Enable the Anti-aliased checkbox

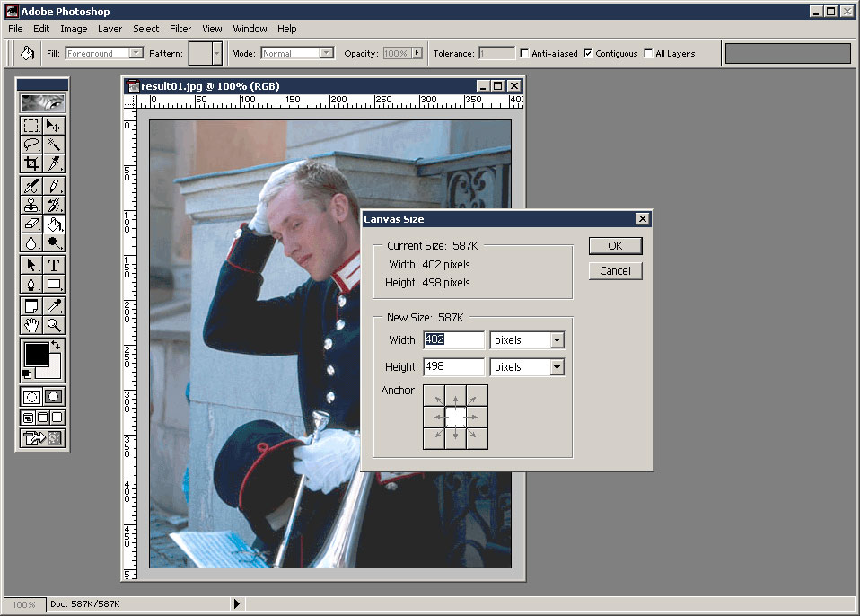pos(524,54)
